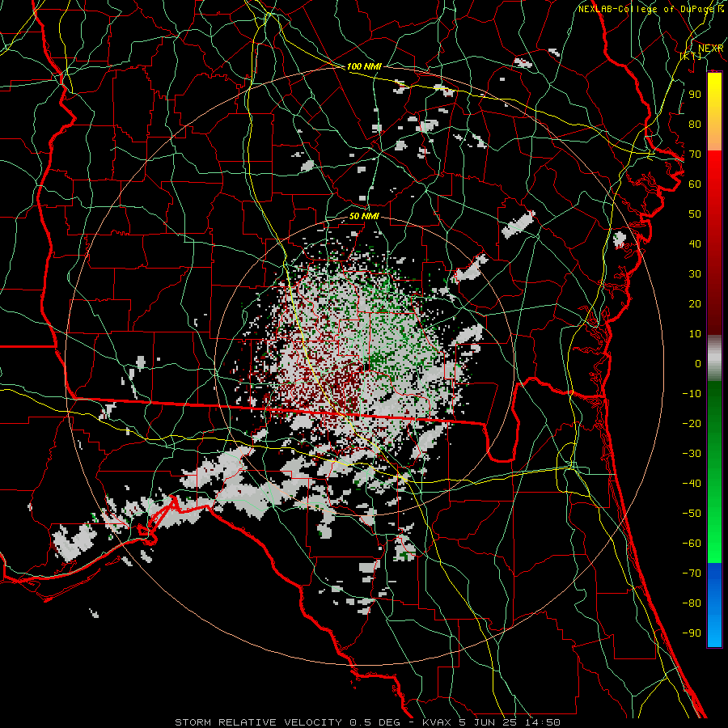The image size is (728, 728).
Task: Select the positive 90 scale value
Action: click(x=695, y=95)
